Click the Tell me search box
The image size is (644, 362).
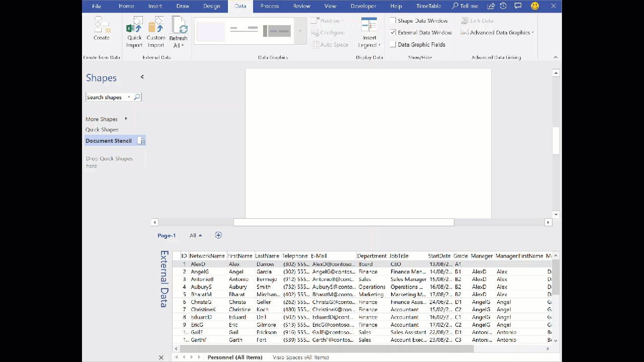(x=465, y=6)
